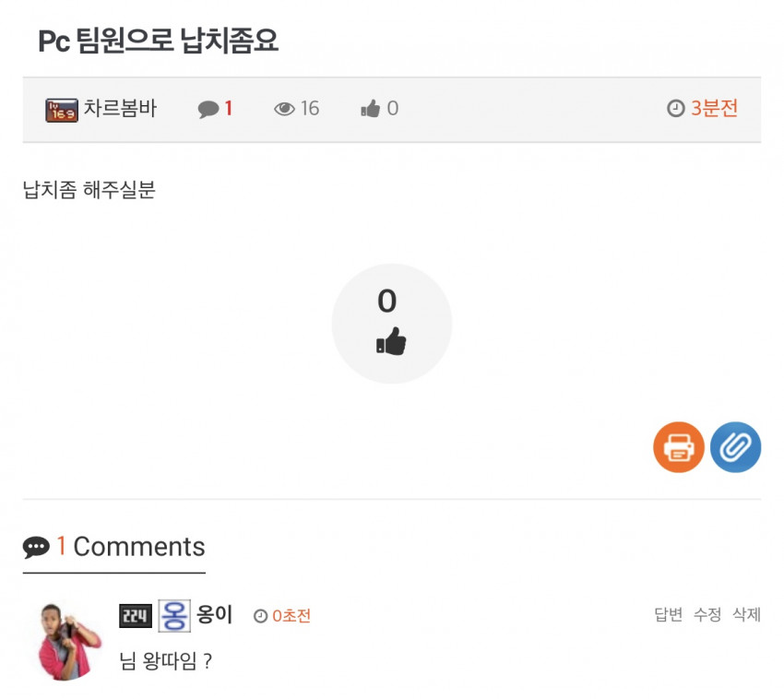Image resolution: width=784 pixels, height=699 pixels.
Task: Click the speech bubble icon near Comments
Action: (x=36, y=547)
